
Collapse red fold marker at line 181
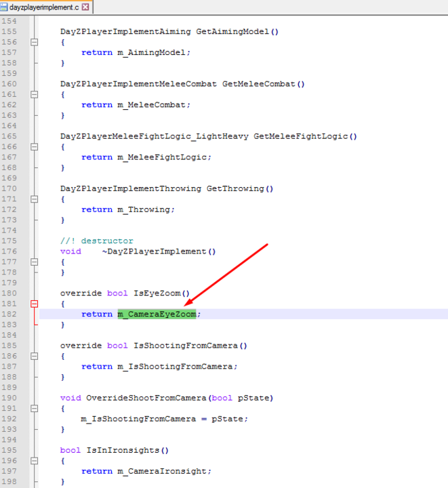coord(34,304)
